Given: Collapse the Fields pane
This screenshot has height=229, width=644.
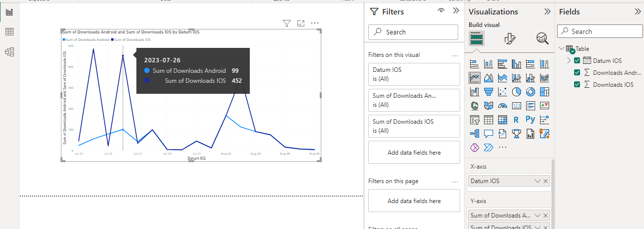Looking at the screenshot, I should click(638, 11).
